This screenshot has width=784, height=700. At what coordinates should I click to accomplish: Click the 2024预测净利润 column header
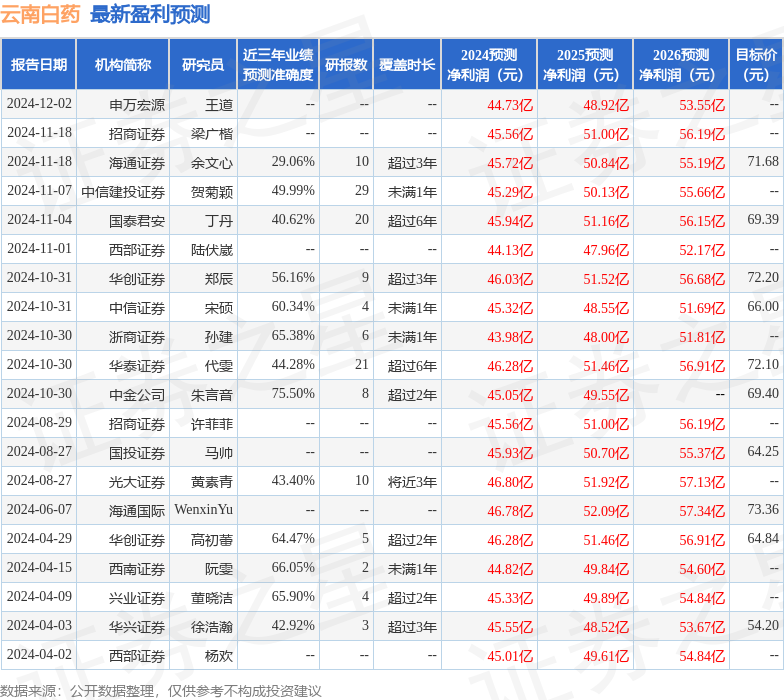coord(489,64)
